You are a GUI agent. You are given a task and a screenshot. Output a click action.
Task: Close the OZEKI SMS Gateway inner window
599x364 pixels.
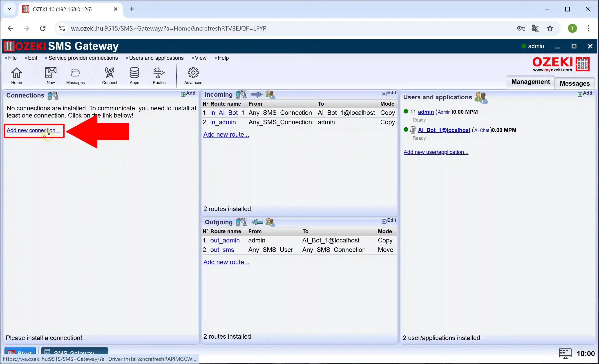[590, 46]
